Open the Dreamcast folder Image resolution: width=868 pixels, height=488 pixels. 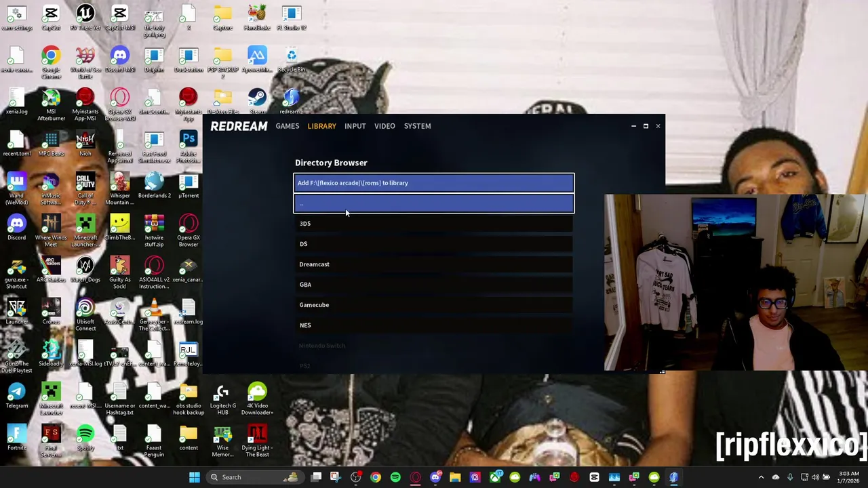pos(434,264)
